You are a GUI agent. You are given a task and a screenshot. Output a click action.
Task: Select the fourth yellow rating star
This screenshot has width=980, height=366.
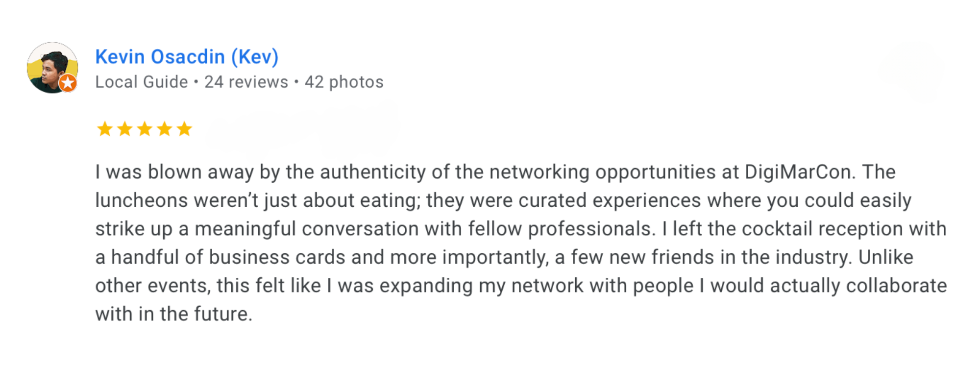(165, 129)
